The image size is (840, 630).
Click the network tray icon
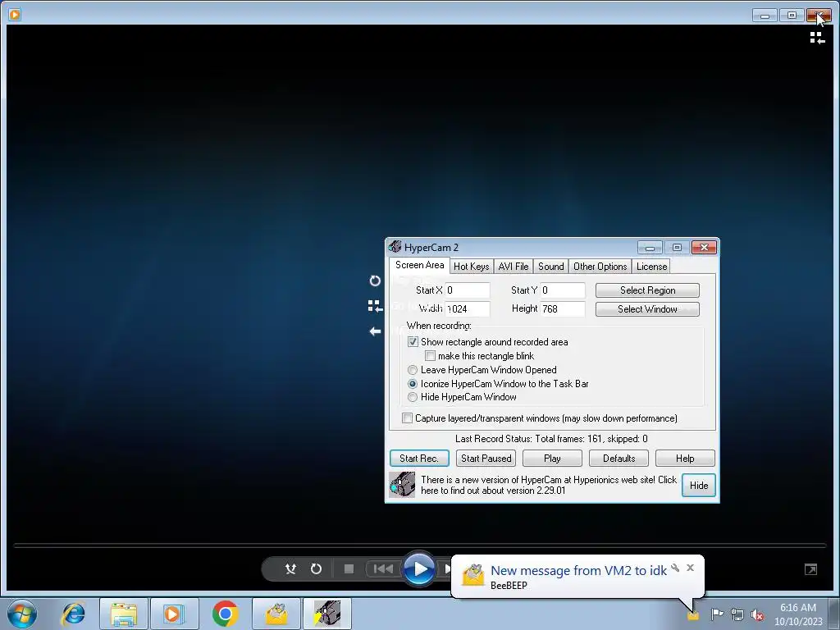[737, 614]
